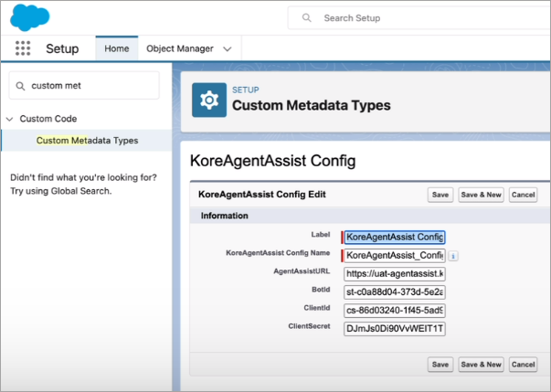Click the ClientSecret field label
The image size is (551, 392).
309,326
